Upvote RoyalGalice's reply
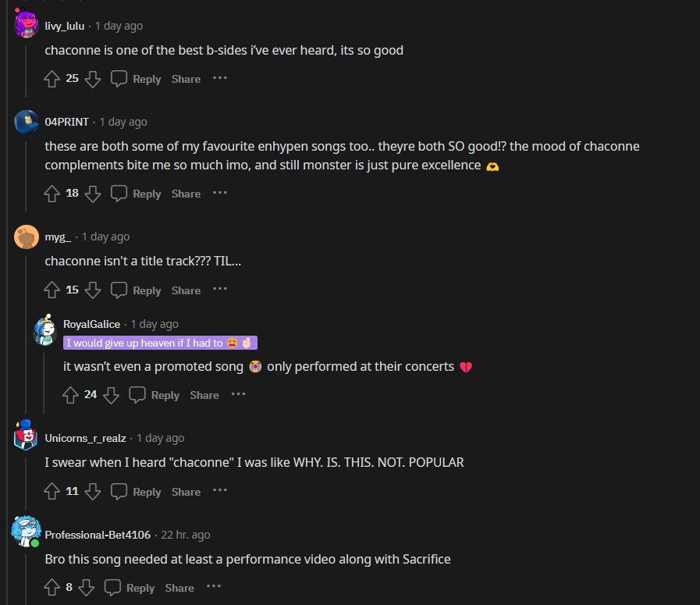 [71, 395]
